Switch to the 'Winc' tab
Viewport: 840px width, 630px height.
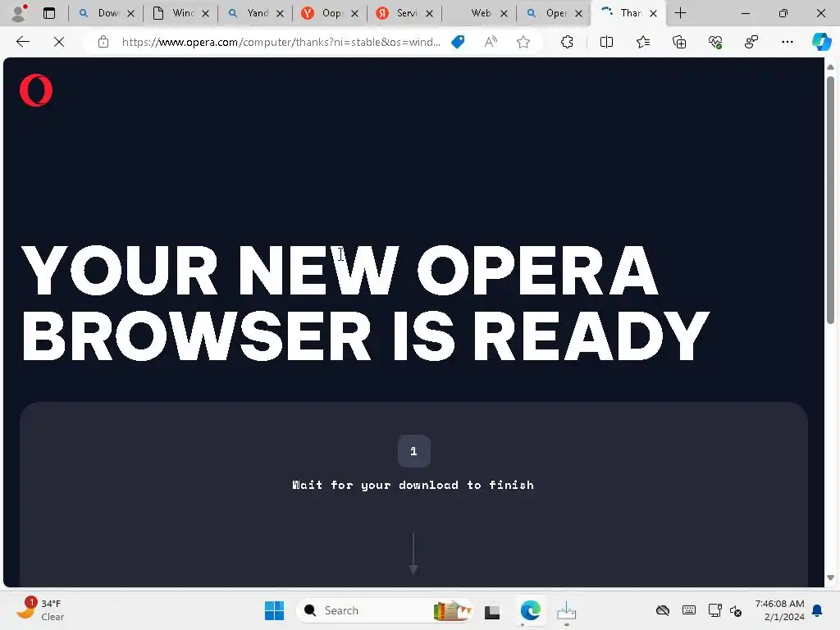pyautogui.click(x=180, y=13)
